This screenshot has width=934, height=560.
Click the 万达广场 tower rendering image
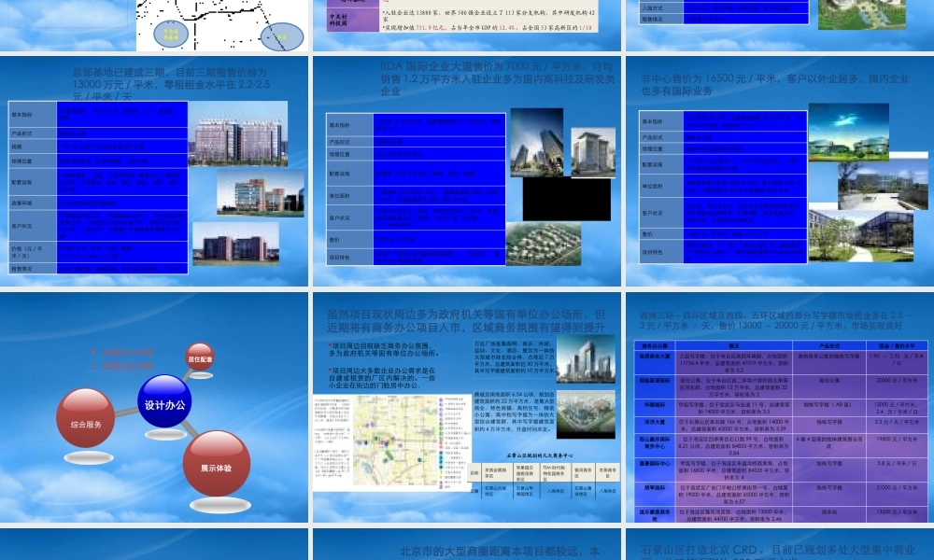(586, 358)
